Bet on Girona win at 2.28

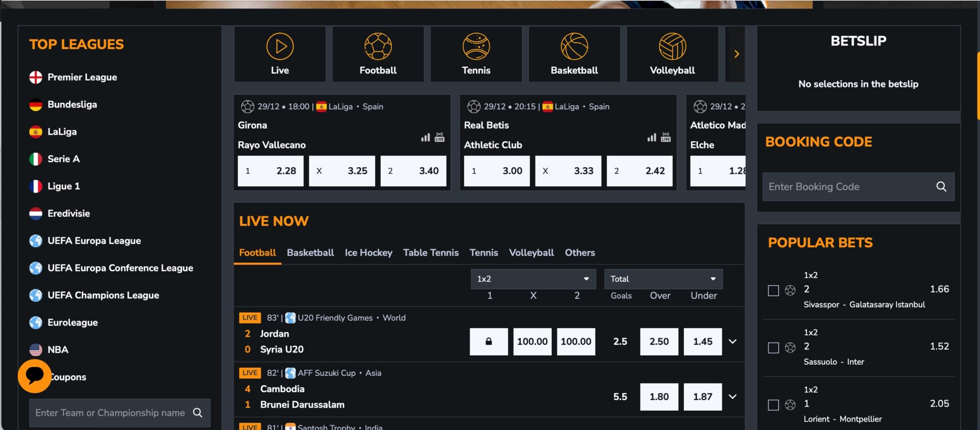point(271,171)
